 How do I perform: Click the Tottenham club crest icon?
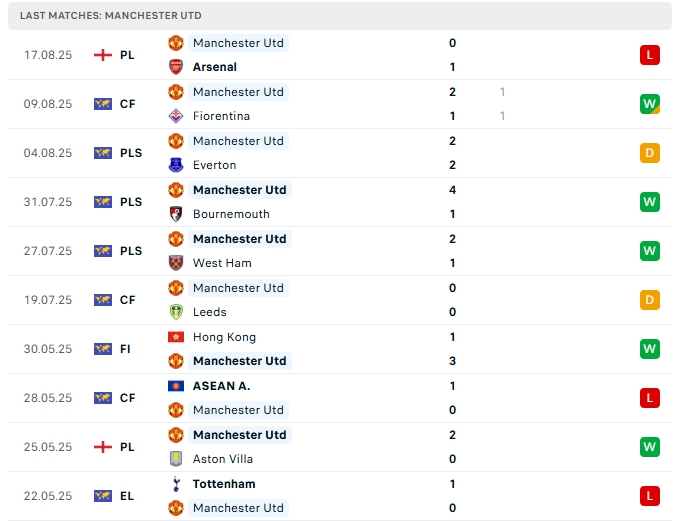pyautogui.click(x=176, y=484)
